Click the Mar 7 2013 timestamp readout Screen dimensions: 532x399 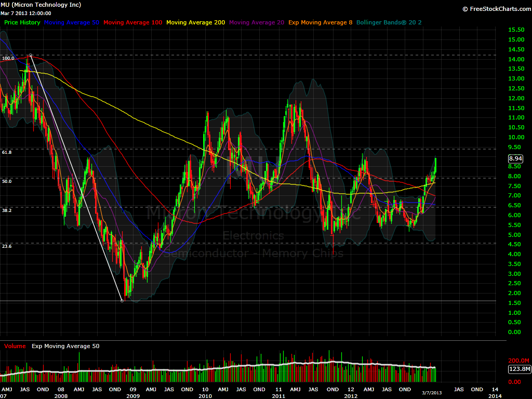(x=25, y=12)
